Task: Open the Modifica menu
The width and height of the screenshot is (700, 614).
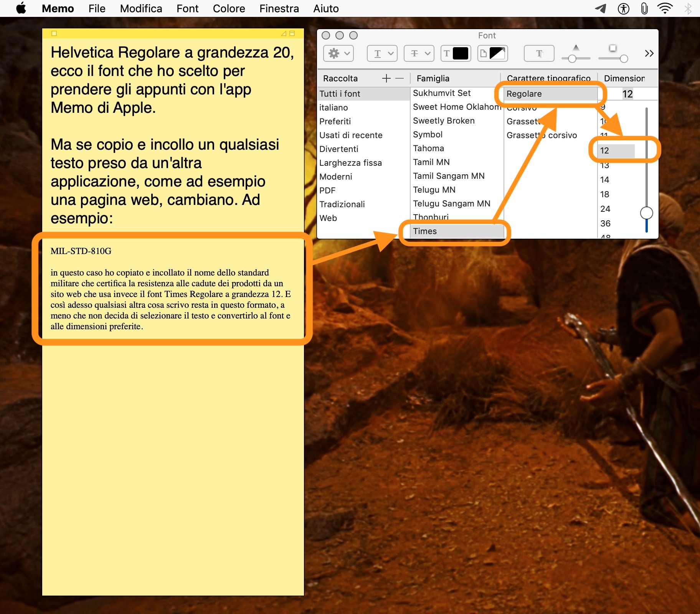Action: click(x=141, y=8)
